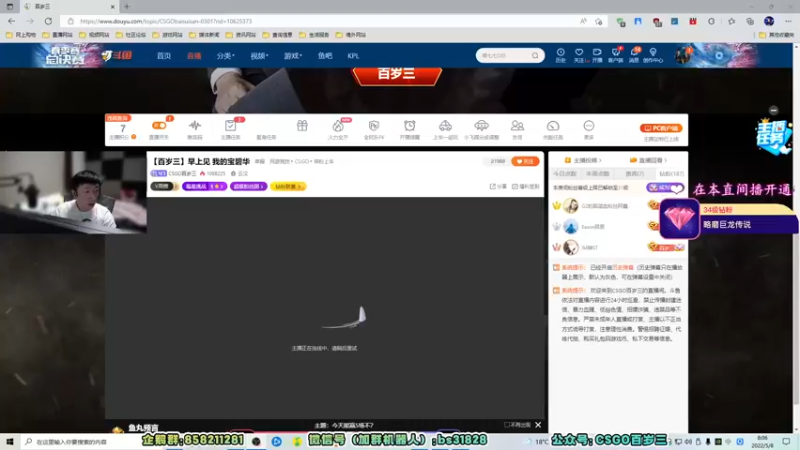Image resolution: width=800 pixels, height=450 pixels.
Task: Open the two-person group icon
Action: click(517, 126)
